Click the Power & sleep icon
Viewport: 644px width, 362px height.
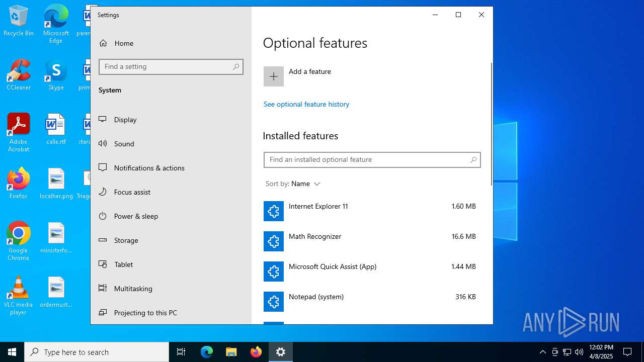point(103,216)
